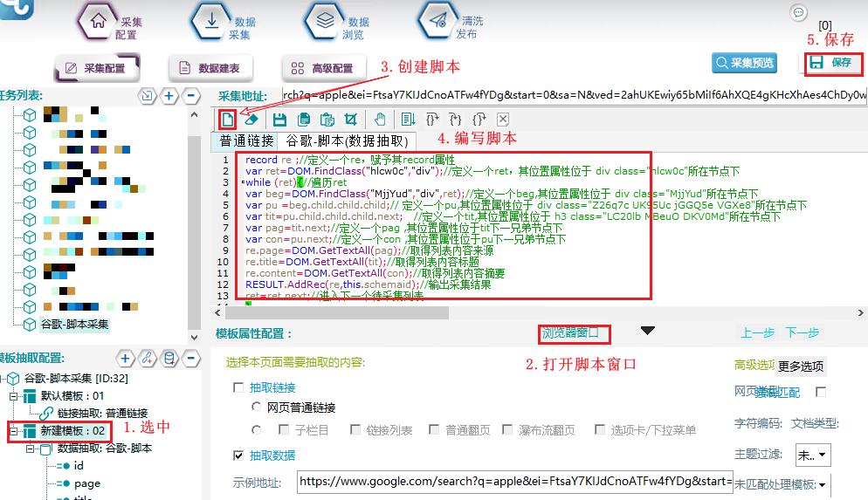Collapse the 默认模板 : 01 tree node
This screenshot has width=868, height=500.
tap(13, 396)
